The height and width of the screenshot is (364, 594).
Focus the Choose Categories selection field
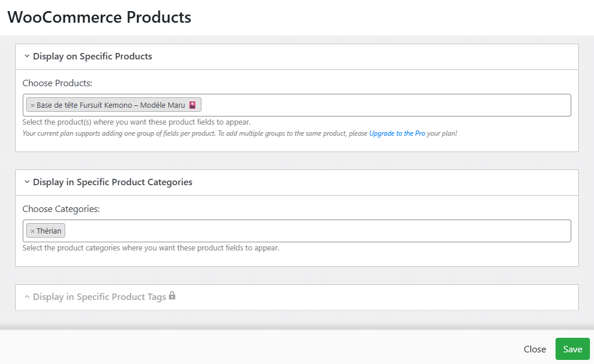pos(314,231)
